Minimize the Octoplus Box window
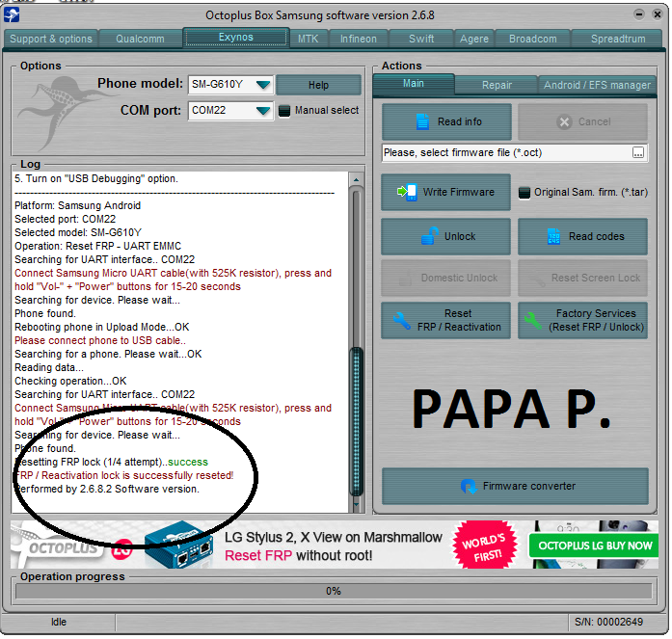The image size is (672, 639). point(638,14)
